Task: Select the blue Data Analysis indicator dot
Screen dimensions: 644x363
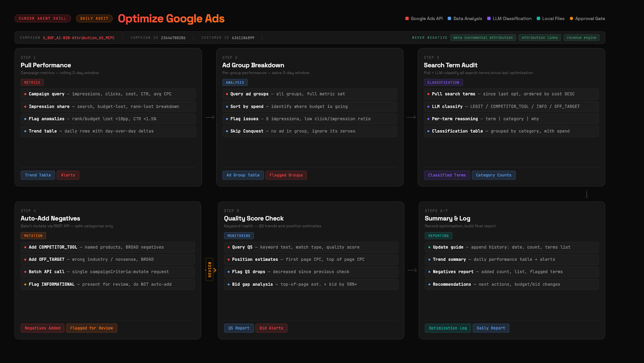Action: [450, 18]
